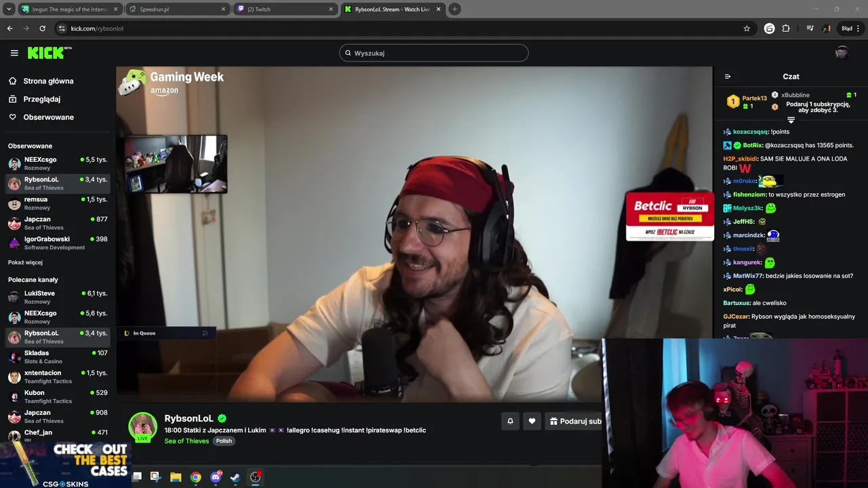
Task: Open followed channel remsua
Action: [x=58, y=203]
